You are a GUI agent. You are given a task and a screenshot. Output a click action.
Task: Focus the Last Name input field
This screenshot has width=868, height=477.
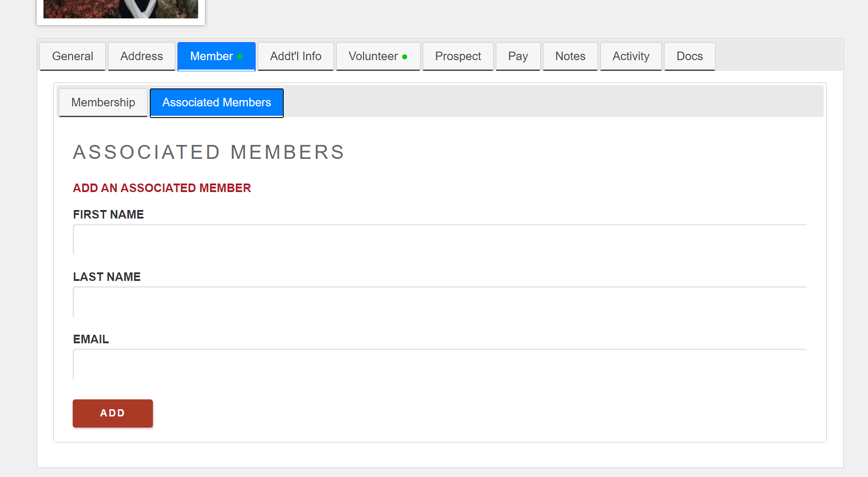tap(440, 302)
